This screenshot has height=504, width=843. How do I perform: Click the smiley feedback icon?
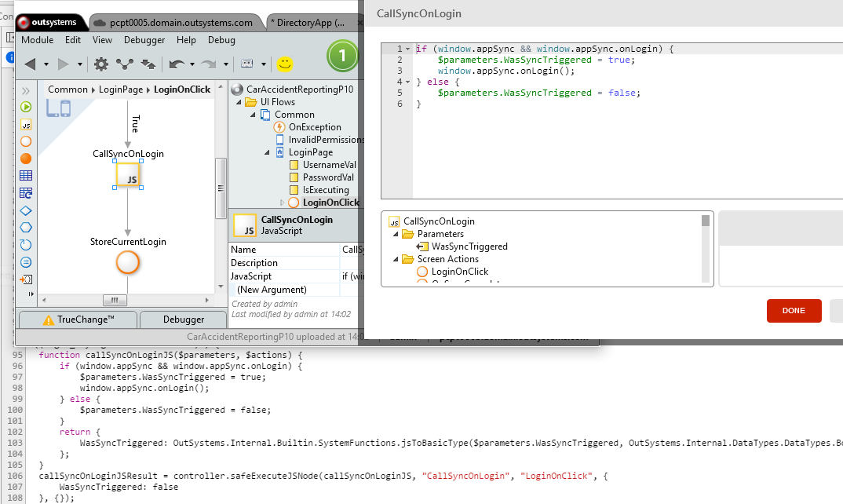[285, 64]
